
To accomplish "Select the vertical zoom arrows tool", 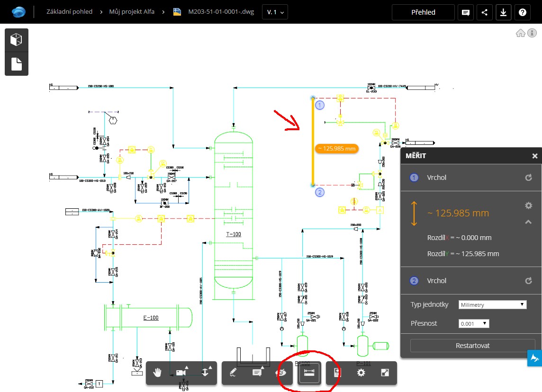I will coord(206,372).
